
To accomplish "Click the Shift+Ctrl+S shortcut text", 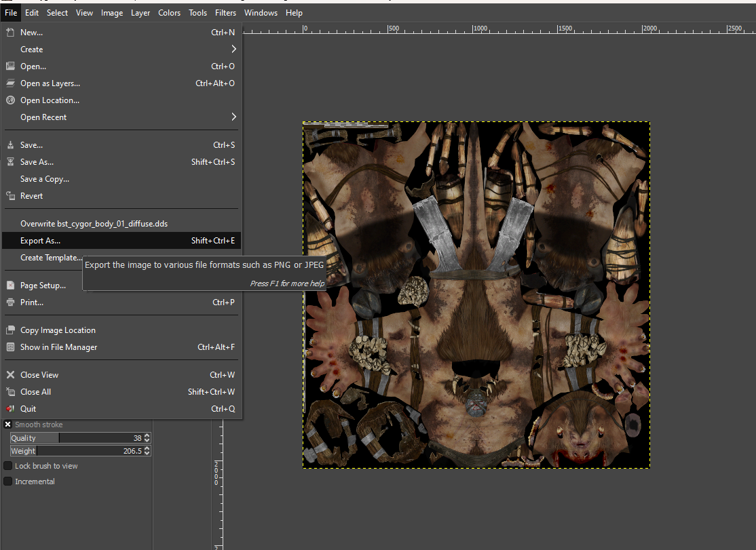I will pos(213,162).
